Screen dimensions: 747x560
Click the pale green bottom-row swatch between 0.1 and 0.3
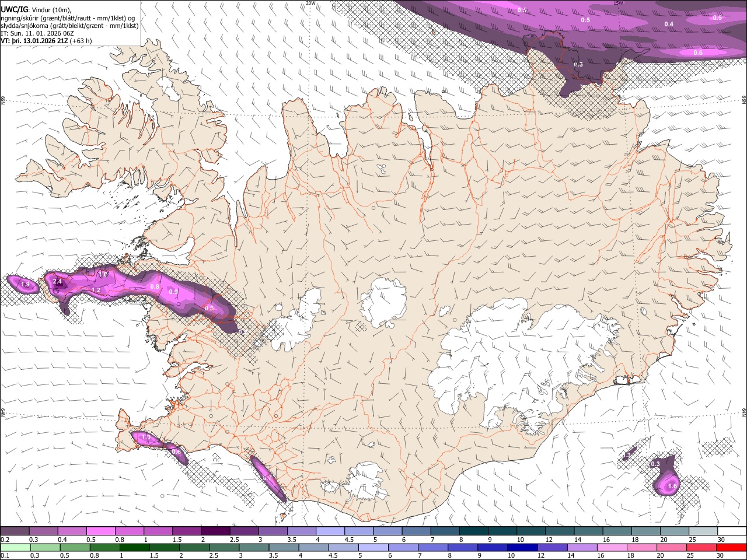pos(15,547)
